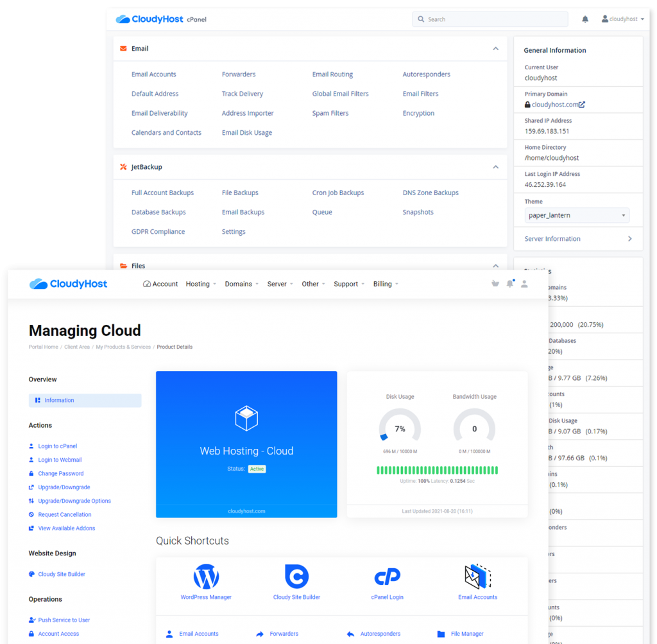Open Upgrade/Downgrade Options
Screen dimensions: 657x644
click(74, 501)
